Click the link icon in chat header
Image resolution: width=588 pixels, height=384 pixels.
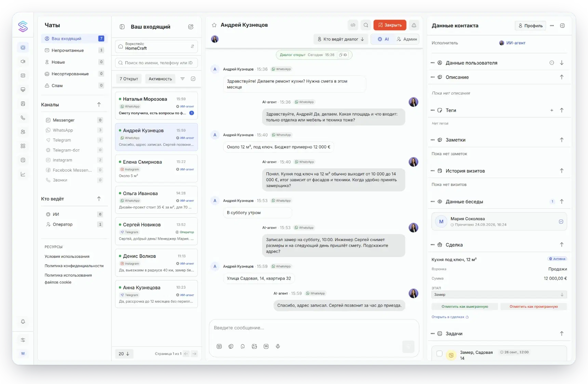pyautogui.click(x=353, y=25)
